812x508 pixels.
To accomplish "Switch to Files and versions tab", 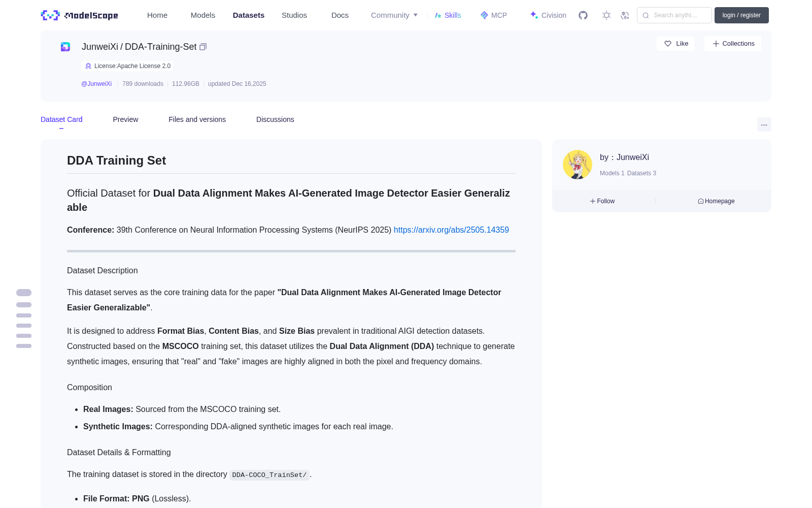I will tap(197, 119).
